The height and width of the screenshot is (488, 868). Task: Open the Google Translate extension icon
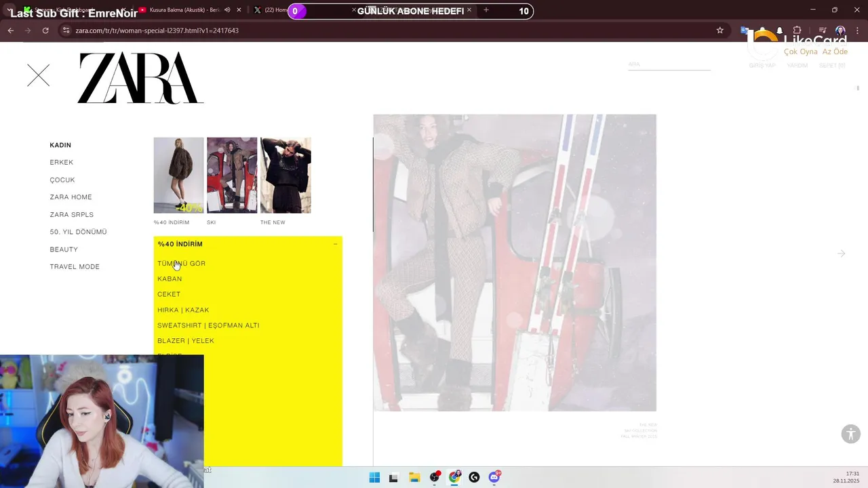pos(745,30)
